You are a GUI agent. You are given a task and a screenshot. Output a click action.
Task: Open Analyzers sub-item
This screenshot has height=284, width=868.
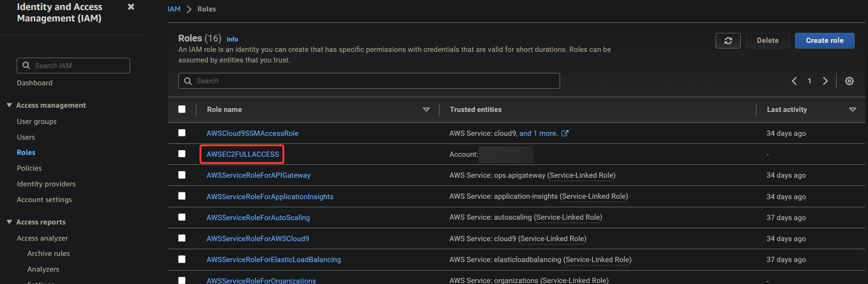[x=43, y=269]
